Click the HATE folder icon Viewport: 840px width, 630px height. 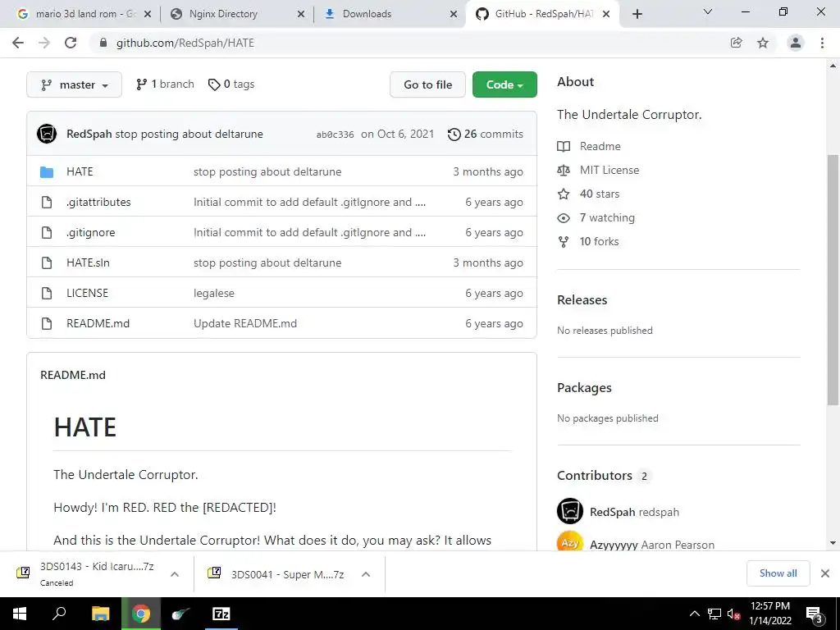point(47,171)
